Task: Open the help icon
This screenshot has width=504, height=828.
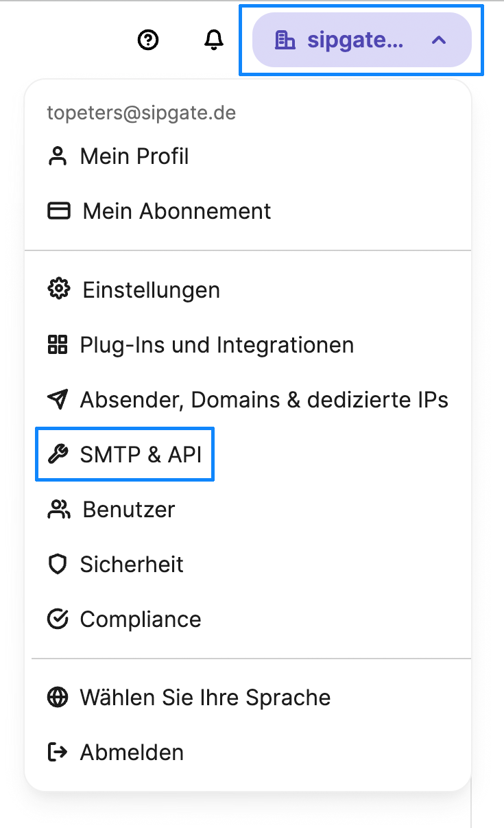Action: (148, 40)
